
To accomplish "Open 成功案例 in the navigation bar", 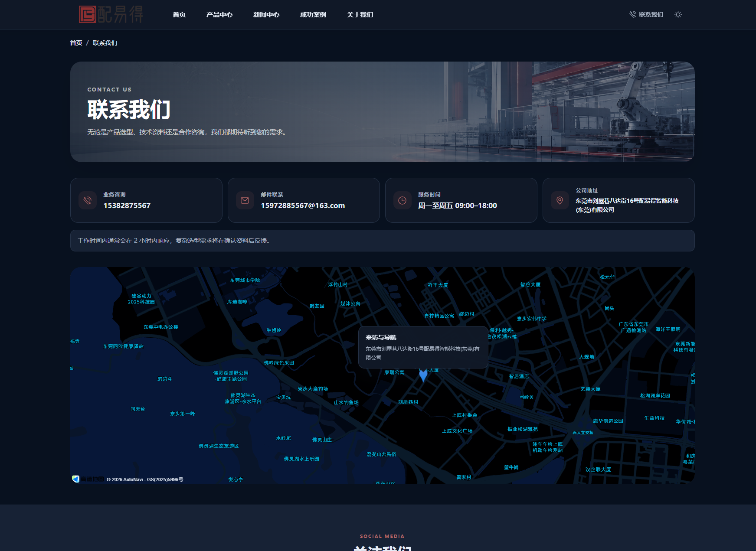I will (313, 14).
